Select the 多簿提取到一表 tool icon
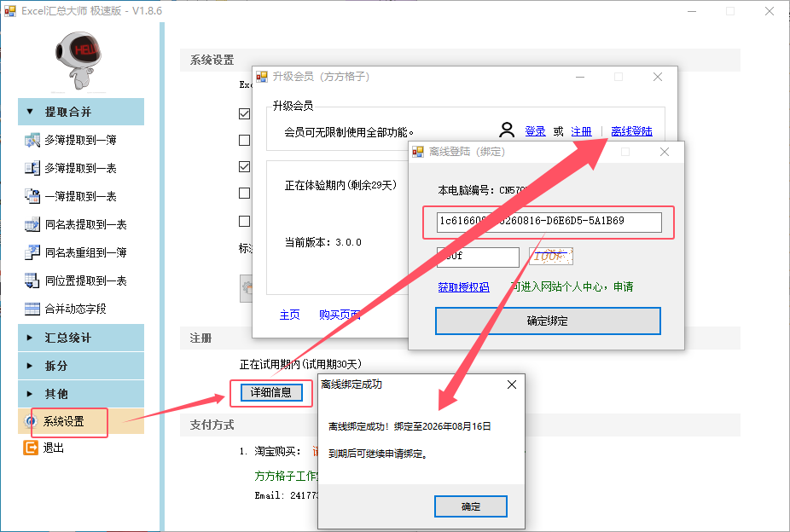The height and width of the screenshot is (532, 790). (x=32, y=168)
